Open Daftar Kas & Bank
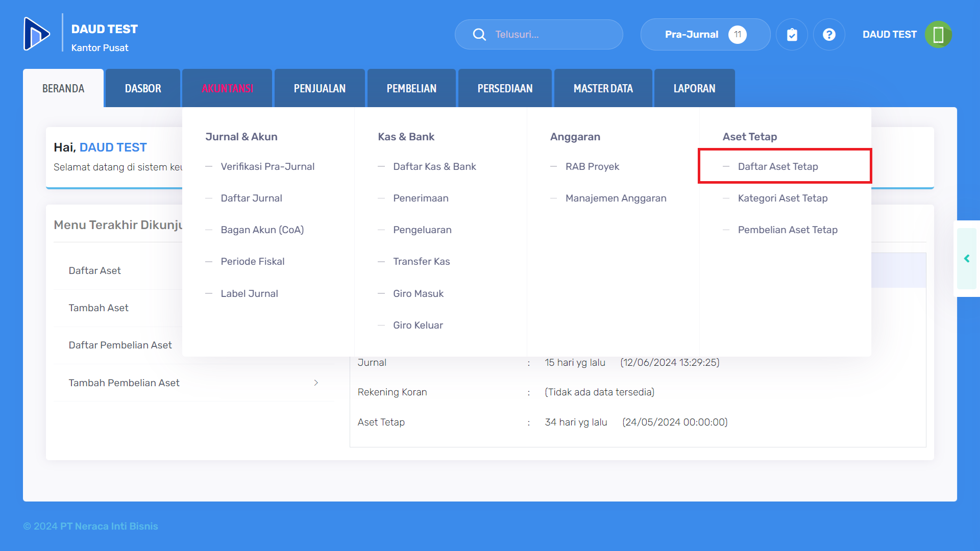This screenshot has width=980, height=551. (434, 166)
